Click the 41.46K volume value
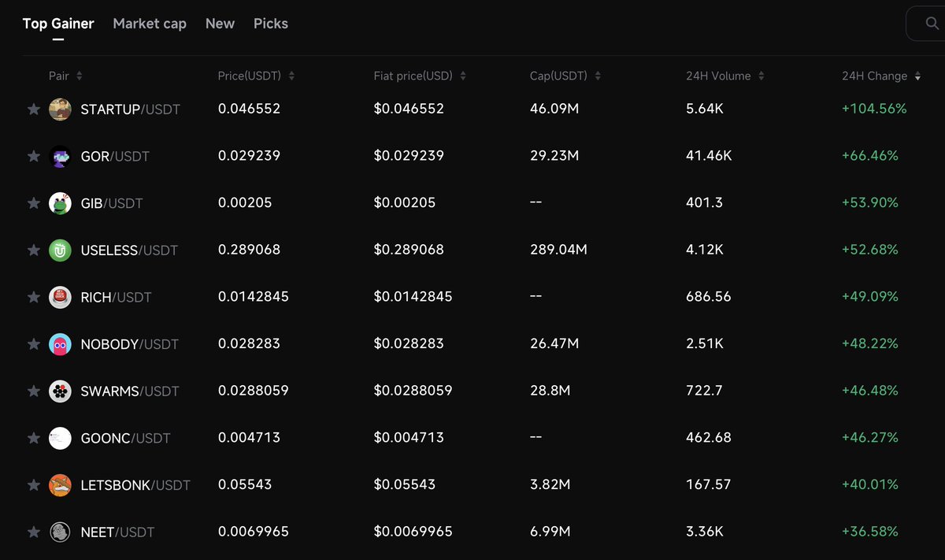 [x=709, y=156]
